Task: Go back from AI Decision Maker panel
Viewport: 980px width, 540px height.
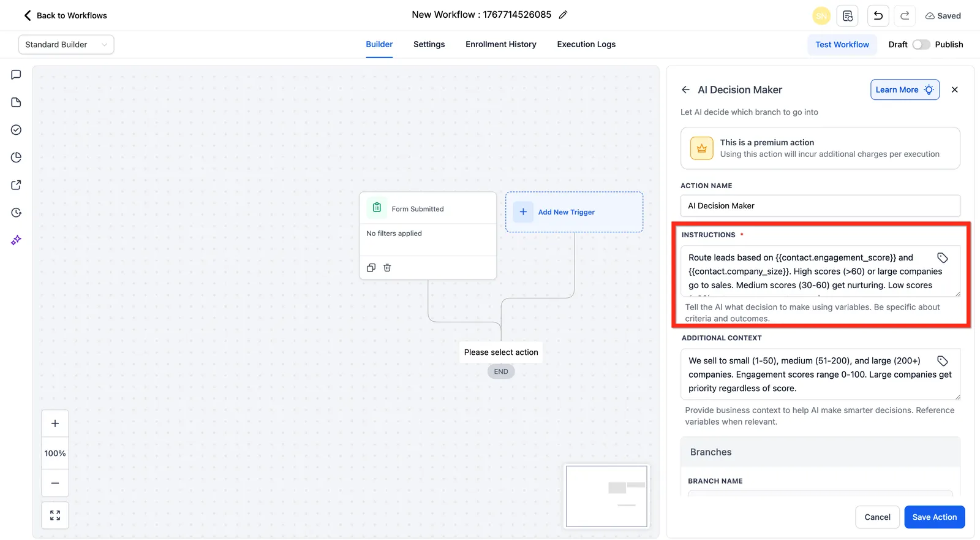Action: point(685,89)
